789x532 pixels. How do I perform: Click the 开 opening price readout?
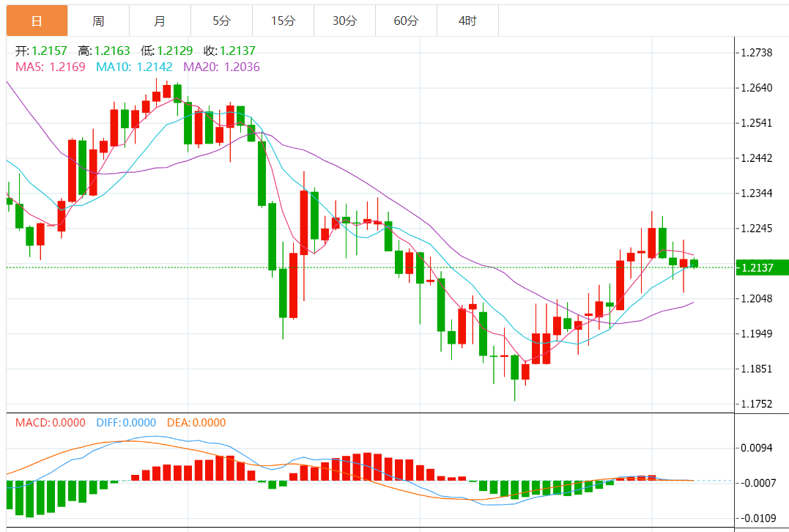tap(41, 51)
